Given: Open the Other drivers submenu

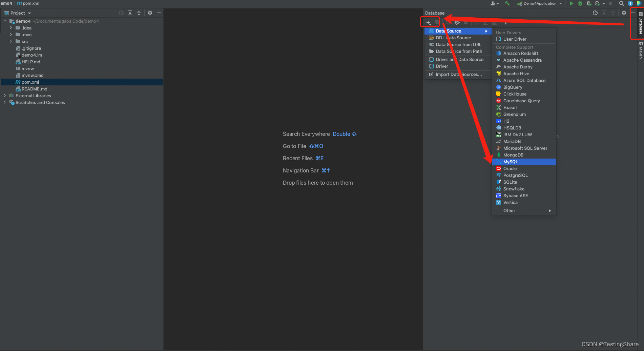Looking at the screenshot, I should click(524, 211).
